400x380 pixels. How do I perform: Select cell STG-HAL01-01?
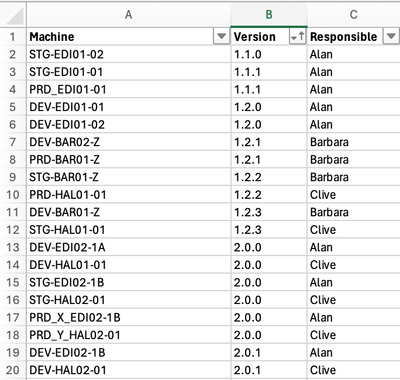tap(129, 230)
